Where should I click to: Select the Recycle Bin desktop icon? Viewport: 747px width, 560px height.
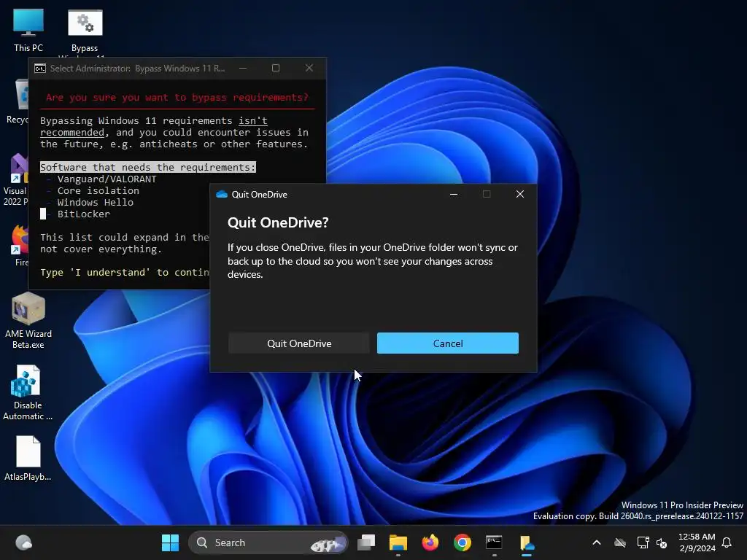coord(18,102)
